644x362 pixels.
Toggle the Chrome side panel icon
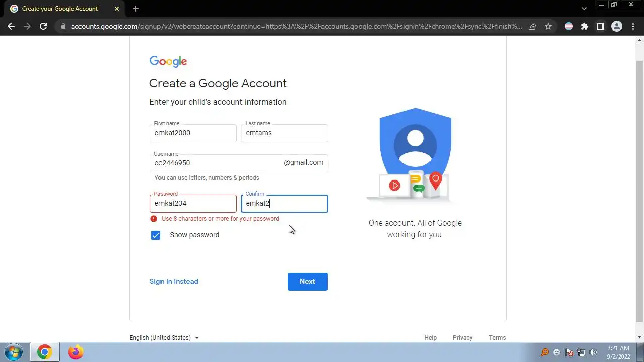click(601, 26)
